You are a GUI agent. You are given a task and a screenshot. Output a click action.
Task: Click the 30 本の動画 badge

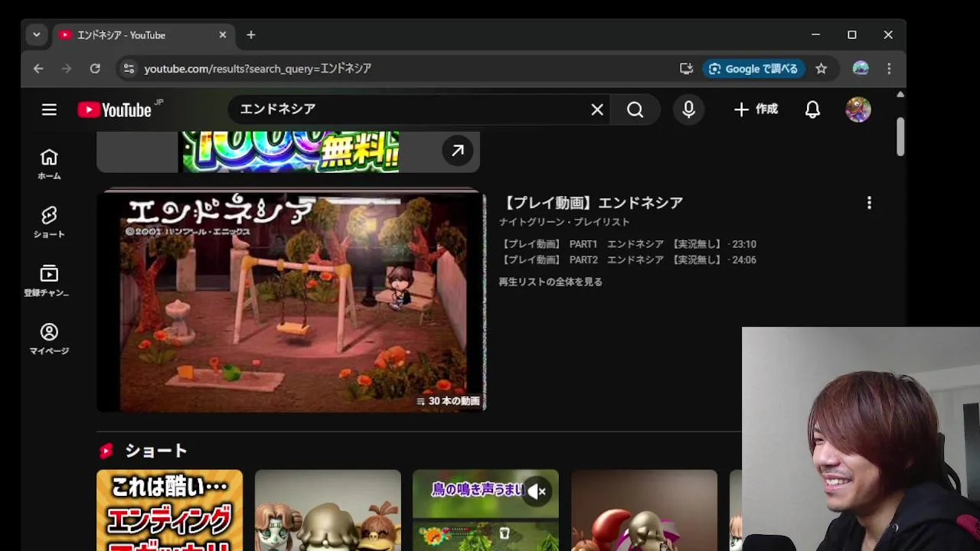tap(449, 401)
